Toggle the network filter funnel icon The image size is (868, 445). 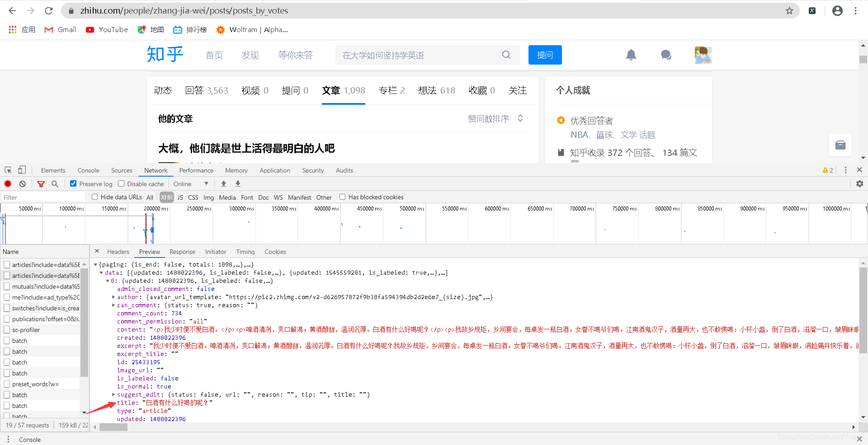click(x=41, y=183)
